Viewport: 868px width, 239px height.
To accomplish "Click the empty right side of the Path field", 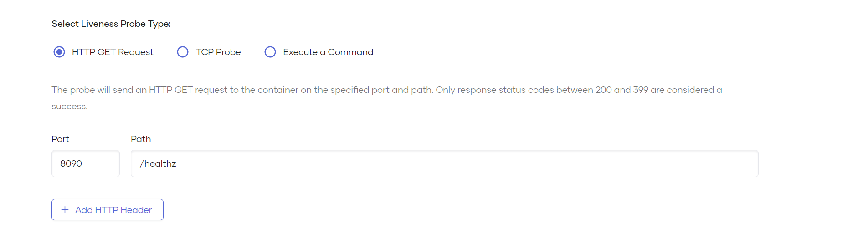I will [x=638, y=163].
